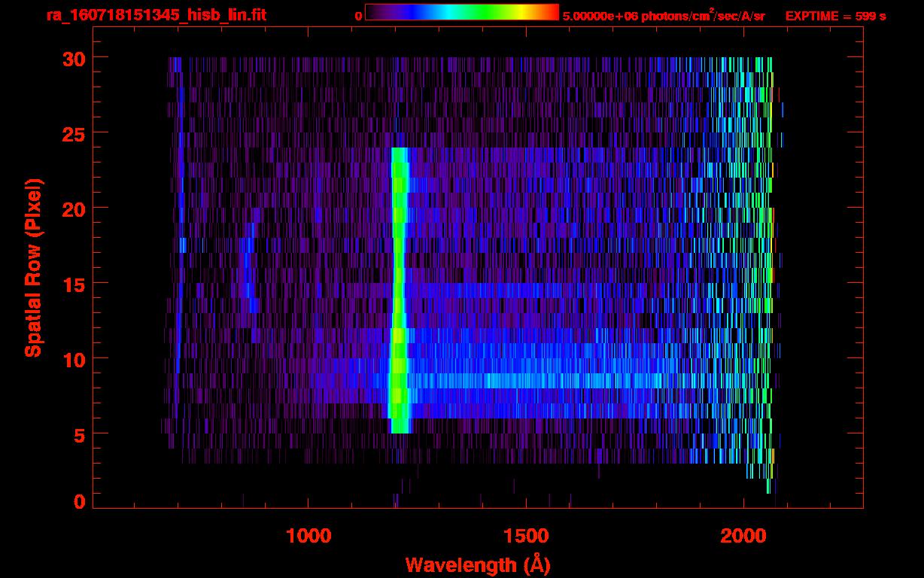Click the ra_160718151345_hisb_lin.fit filename title
The image size is (924, 578).
[156, 15]
